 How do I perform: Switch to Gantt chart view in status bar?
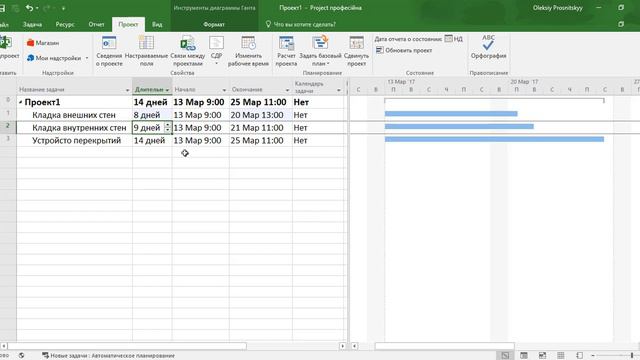[x=505, y=356]
